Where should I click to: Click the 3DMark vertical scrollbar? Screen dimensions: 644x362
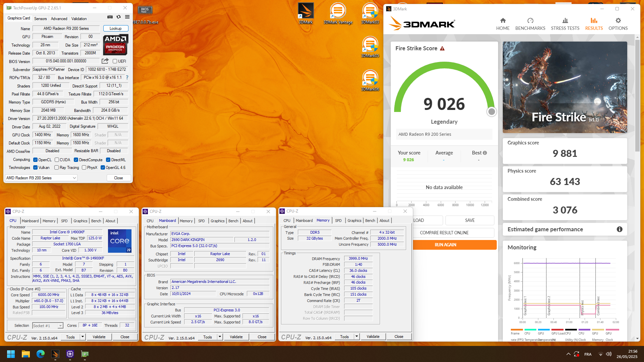click(637, 96)
